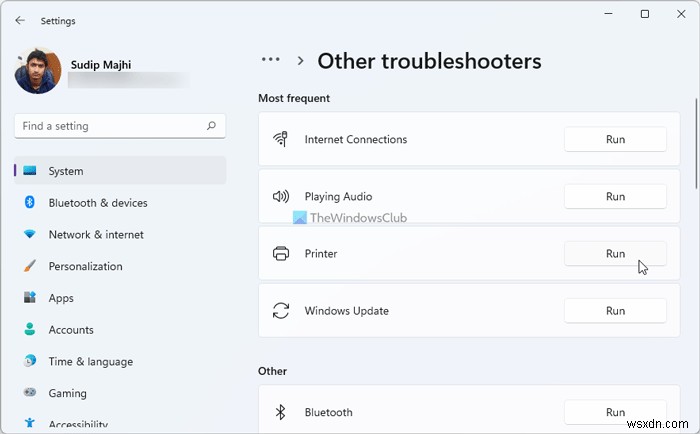The image size is (700, 434).
Task: Click the back arrow in Settings header
Action: pyautogui.click(x=20, y=20)
